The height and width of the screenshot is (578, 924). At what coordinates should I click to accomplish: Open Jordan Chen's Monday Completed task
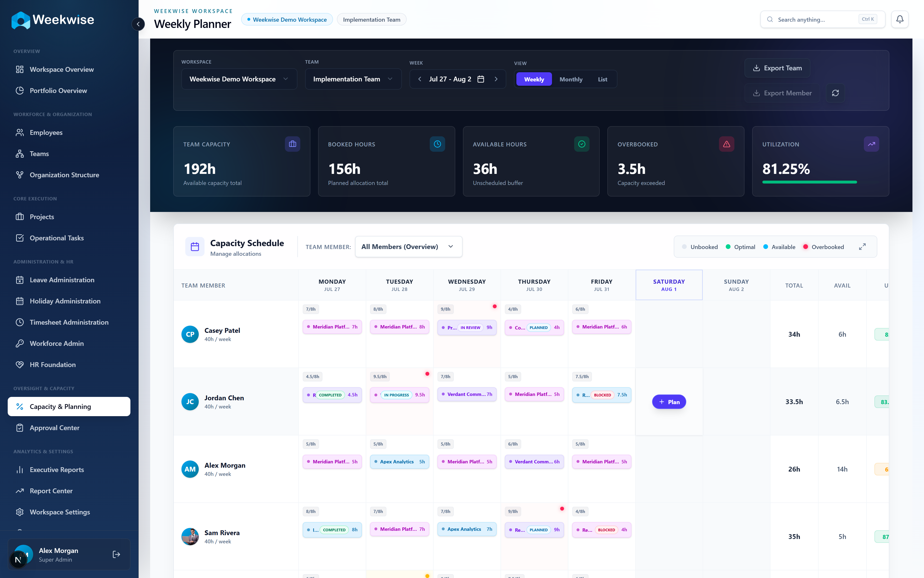click(332, 395)
